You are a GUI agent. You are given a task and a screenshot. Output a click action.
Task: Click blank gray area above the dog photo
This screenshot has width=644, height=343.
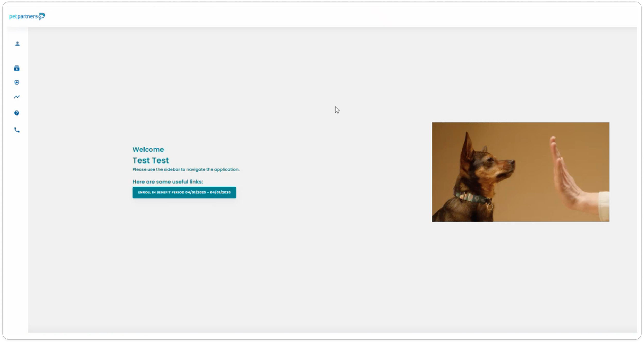(520, 77)
